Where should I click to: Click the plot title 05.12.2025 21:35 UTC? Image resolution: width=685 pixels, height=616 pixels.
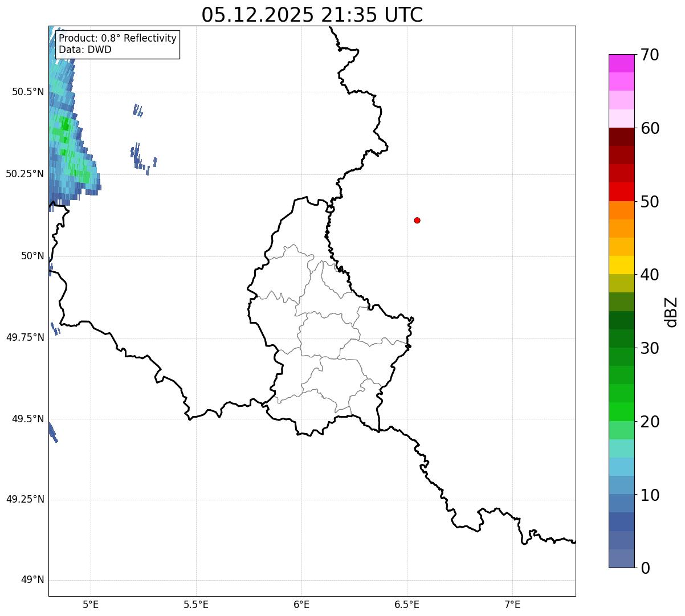(x=312, y=15)
